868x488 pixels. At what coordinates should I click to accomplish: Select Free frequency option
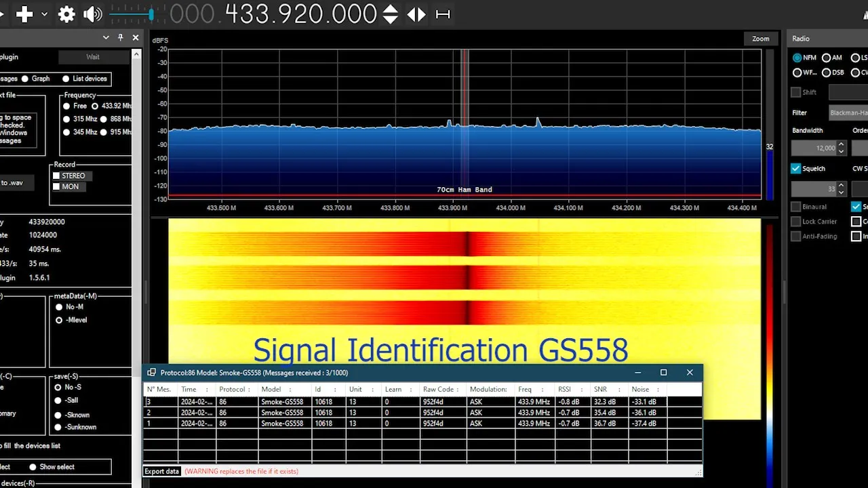(66, 106)
